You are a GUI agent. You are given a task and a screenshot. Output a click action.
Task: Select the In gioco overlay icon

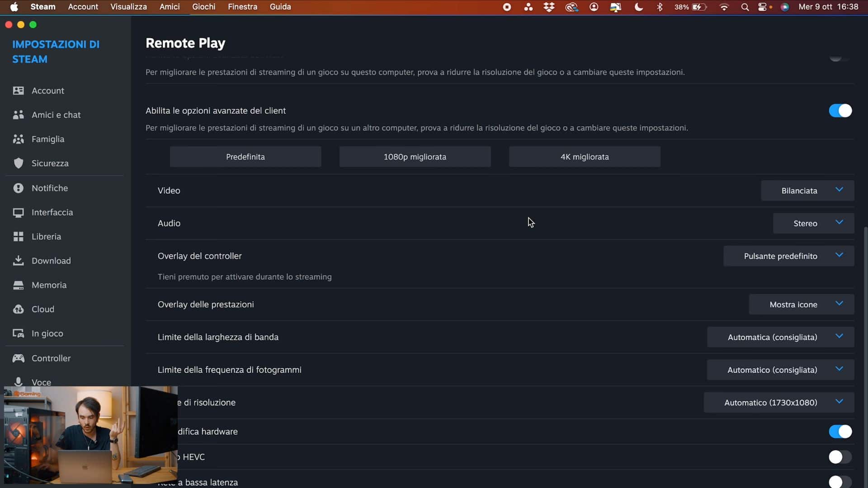point(18,333)
